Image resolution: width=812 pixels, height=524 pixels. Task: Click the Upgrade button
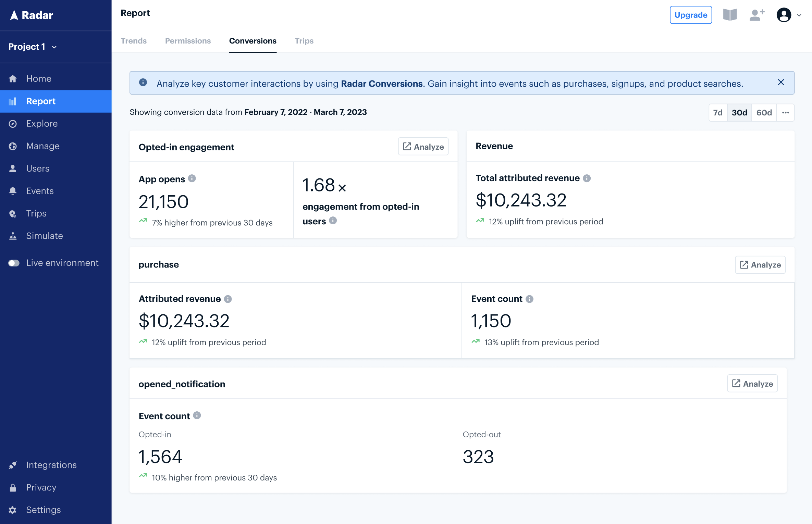pos(690,15)
